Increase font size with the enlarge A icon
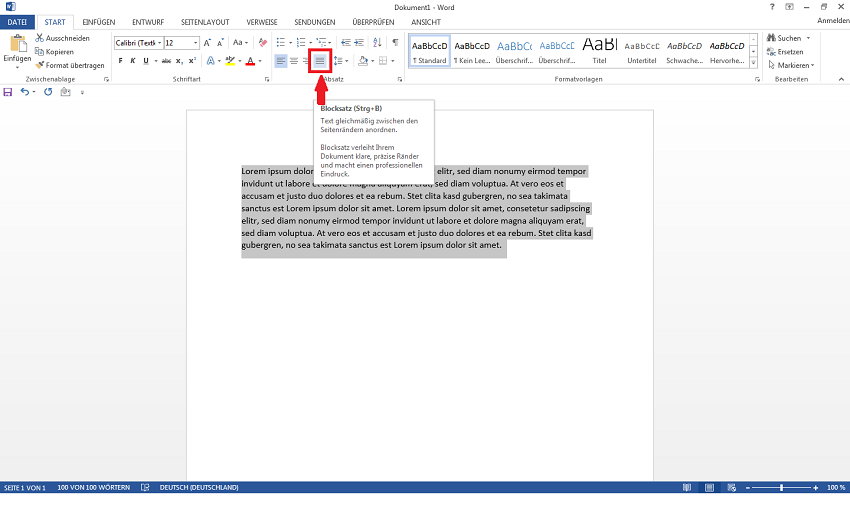 (x=207, y=43)
